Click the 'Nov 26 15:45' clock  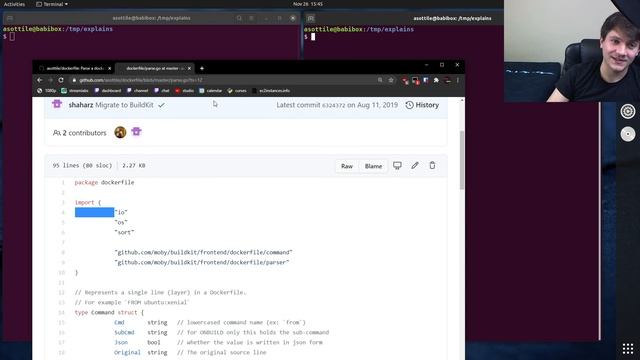point(308,4)
